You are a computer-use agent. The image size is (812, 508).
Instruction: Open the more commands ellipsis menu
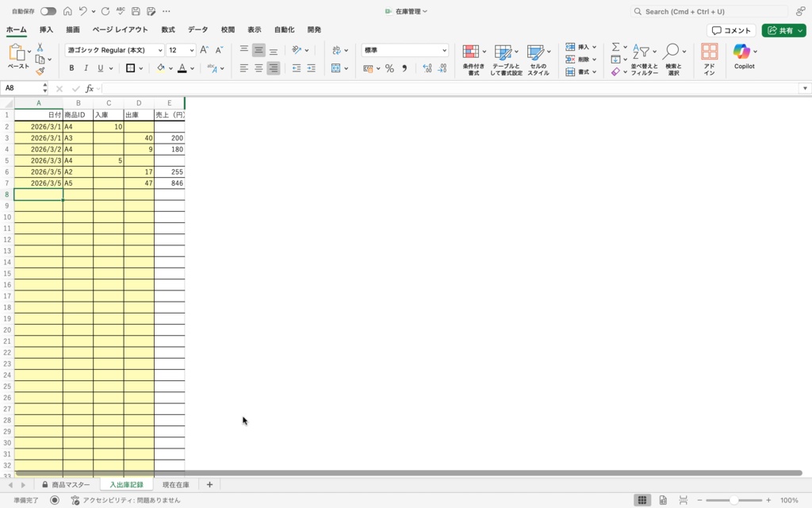[167, 11]
